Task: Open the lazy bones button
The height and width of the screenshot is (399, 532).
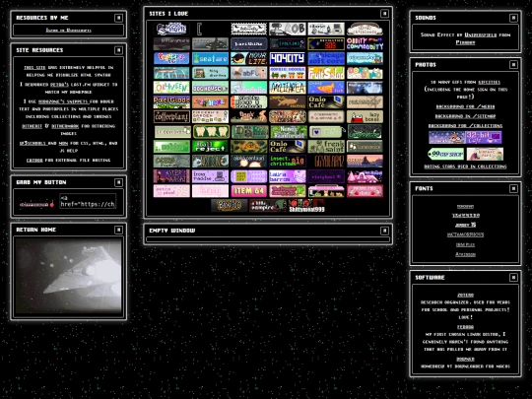Action: (x=365, y=116)
